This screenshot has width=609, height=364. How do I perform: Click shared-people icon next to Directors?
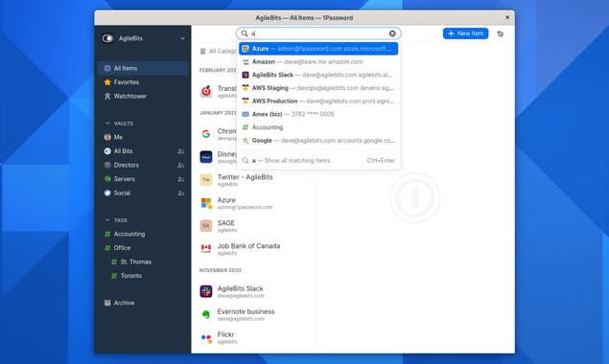(180, 166)
